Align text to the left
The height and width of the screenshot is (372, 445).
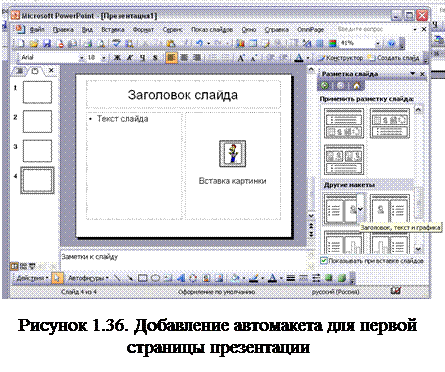(x=171, y=58)
